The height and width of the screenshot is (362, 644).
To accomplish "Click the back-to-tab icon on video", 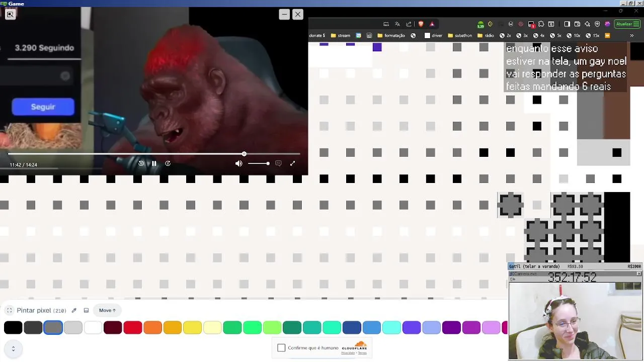I will (10, 15).
